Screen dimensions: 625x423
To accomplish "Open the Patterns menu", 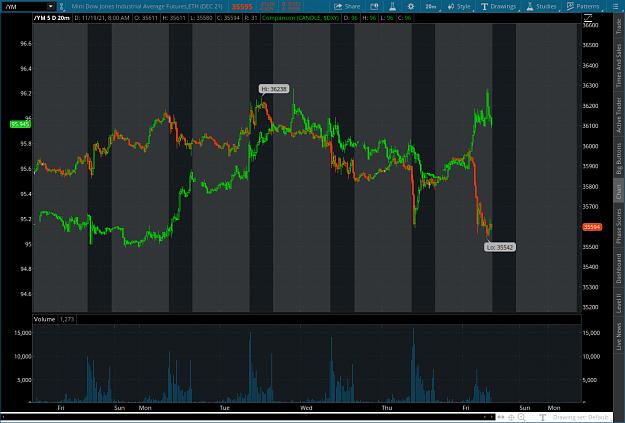I will pyautogui.click(x=584, y=6).
